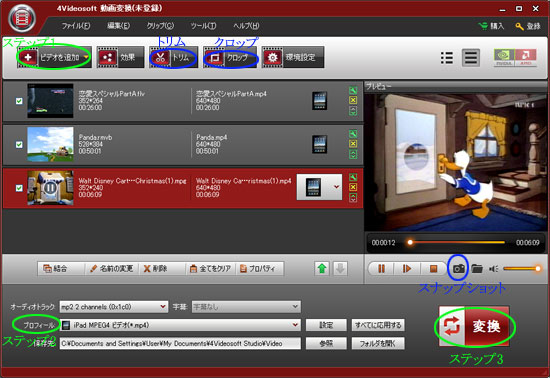Click the 保存先 output path field
This screenshot has width=550, height=378.
coord(180,344)
